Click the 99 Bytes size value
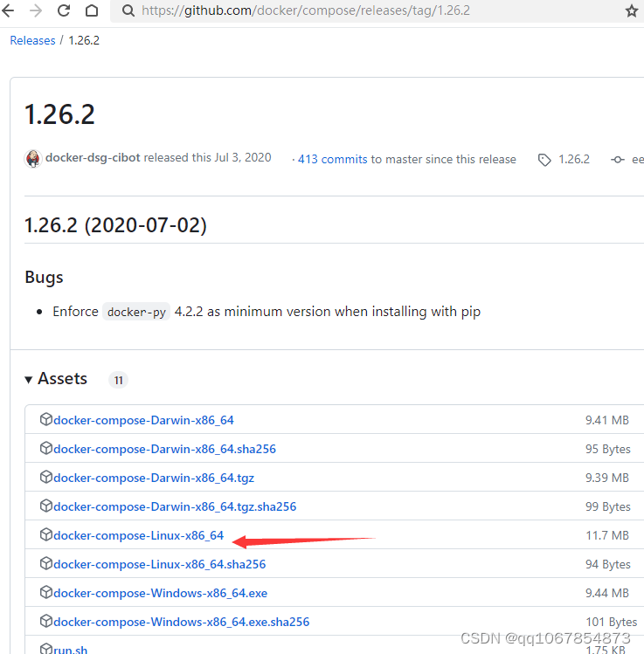This screenshot has height=654, width=644. pyautogui.click(x=608, y=506)
